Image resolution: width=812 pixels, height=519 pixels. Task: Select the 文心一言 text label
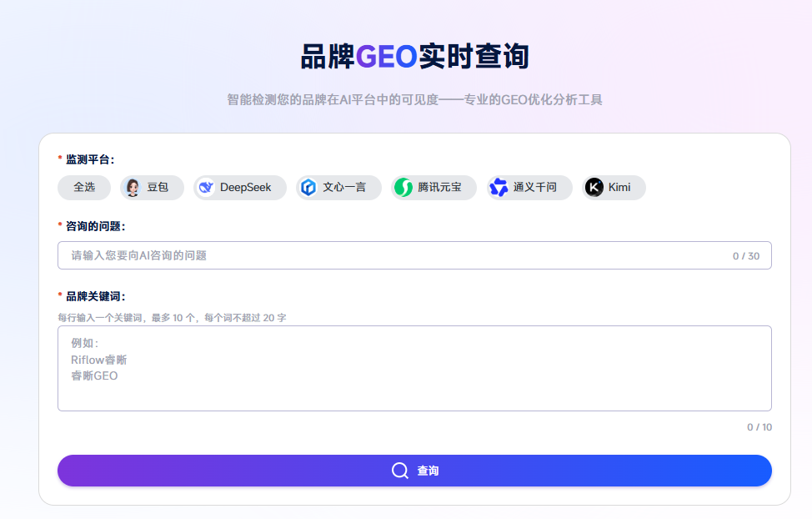click(344, 188)
